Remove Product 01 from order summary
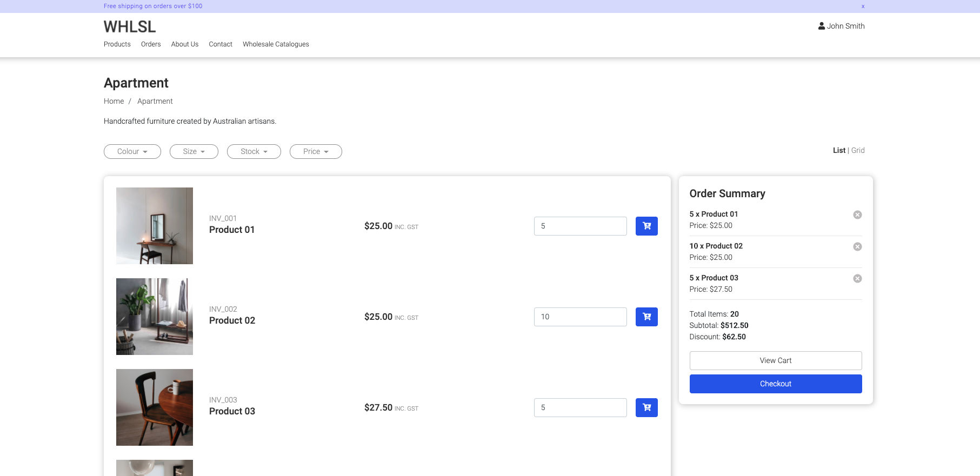The width and height of the screenshot is (980, 476). pos(857,214)
